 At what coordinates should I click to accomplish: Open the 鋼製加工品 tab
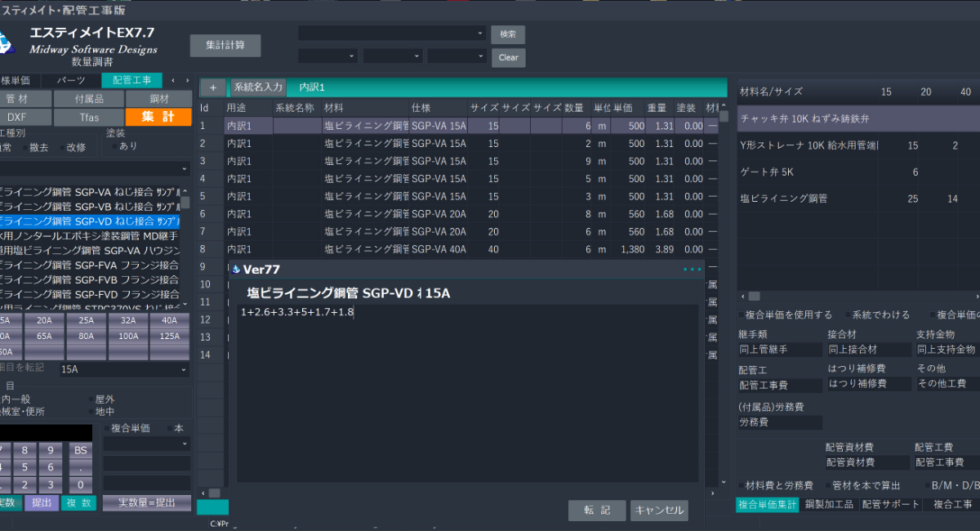829,504
